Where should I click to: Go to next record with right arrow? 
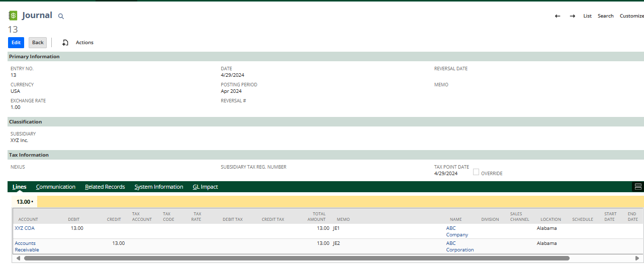pyautogui.click(x=572, y=16)
